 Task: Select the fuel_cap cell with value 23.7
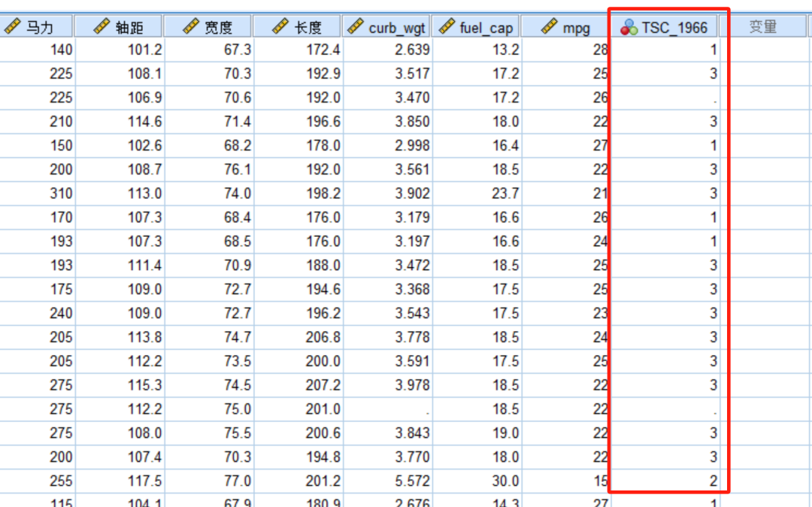coord(477,193)
